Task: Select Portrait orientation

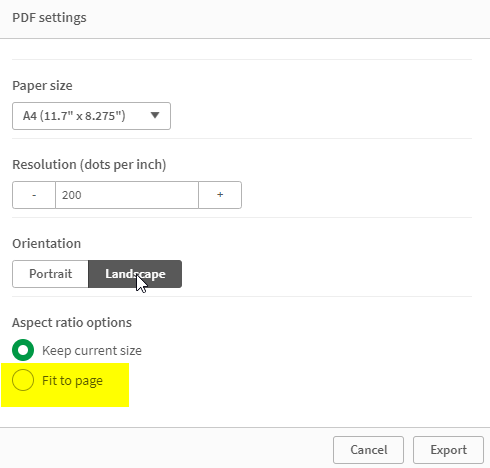Action: pyautogui.click(x=50, y=274)
